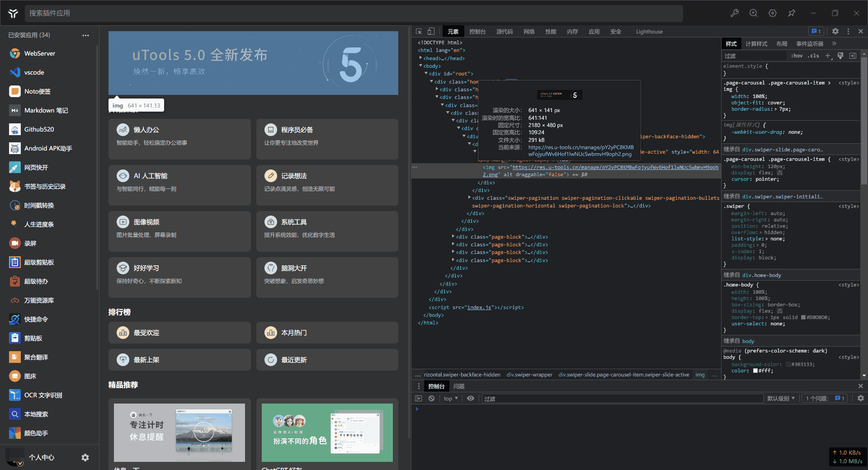Switch to the 控制台 tab in top bar
Viewport: 868px width, 470px height.
coord(477,32)
